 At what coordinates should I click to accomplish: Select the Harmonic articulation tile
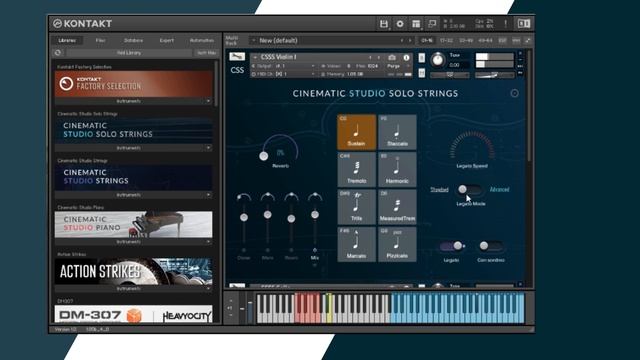397,169
